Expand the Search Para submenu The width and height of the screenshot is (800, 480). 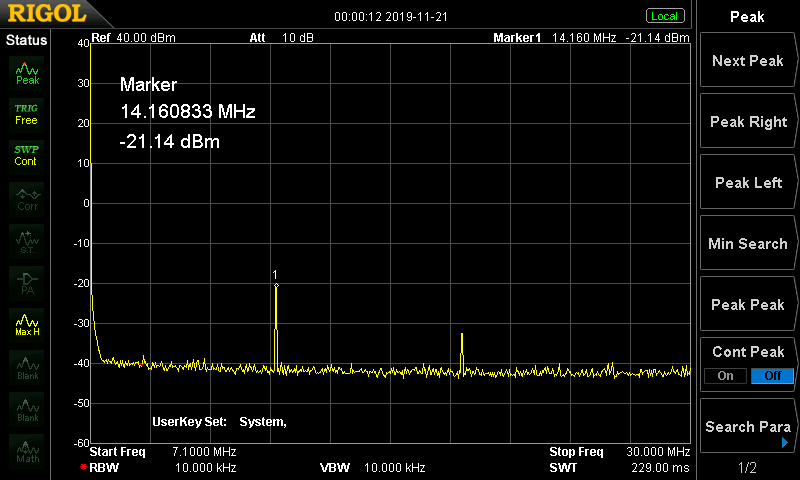click(x=747, y=428)
